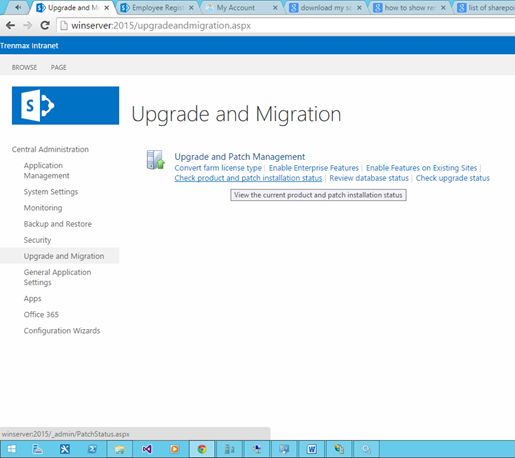Go to Application Management in the sidebar

point(47,170)
